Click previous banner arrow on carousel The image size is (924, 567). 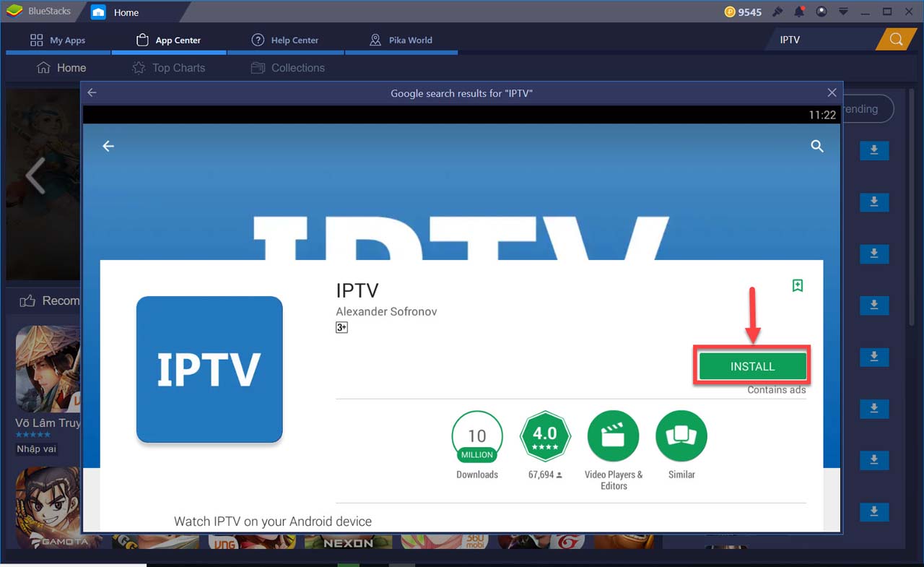[35, 176]
